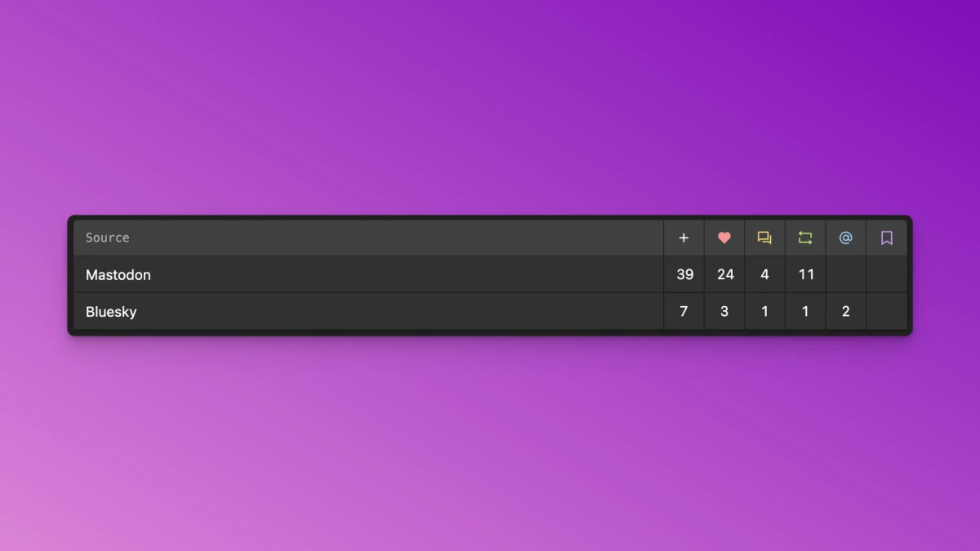Click the blue @ mentions icon
This screenshot has height=551, width=980.
click(846, 238)
